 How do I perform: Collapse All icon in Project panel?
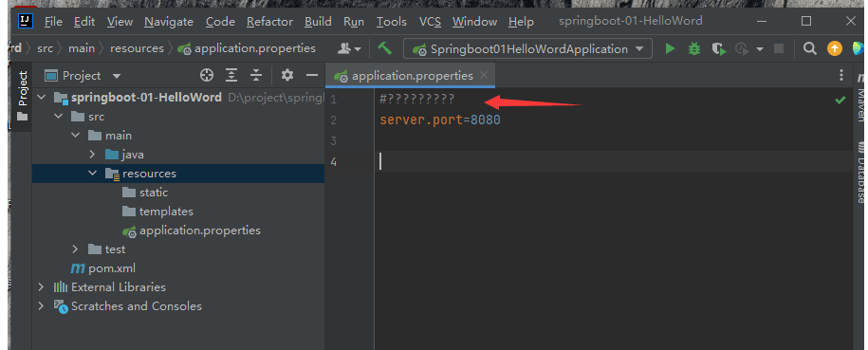256,75
